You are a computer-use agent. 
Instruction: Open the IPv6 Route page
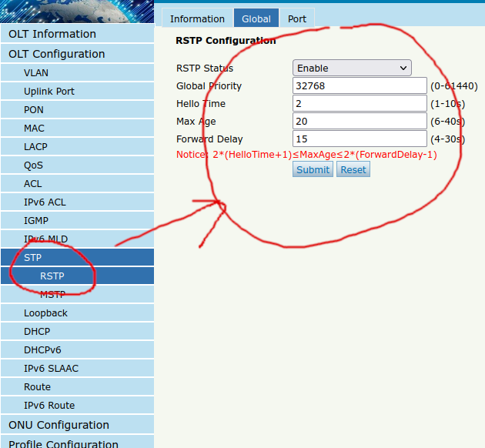click(49, 406)
